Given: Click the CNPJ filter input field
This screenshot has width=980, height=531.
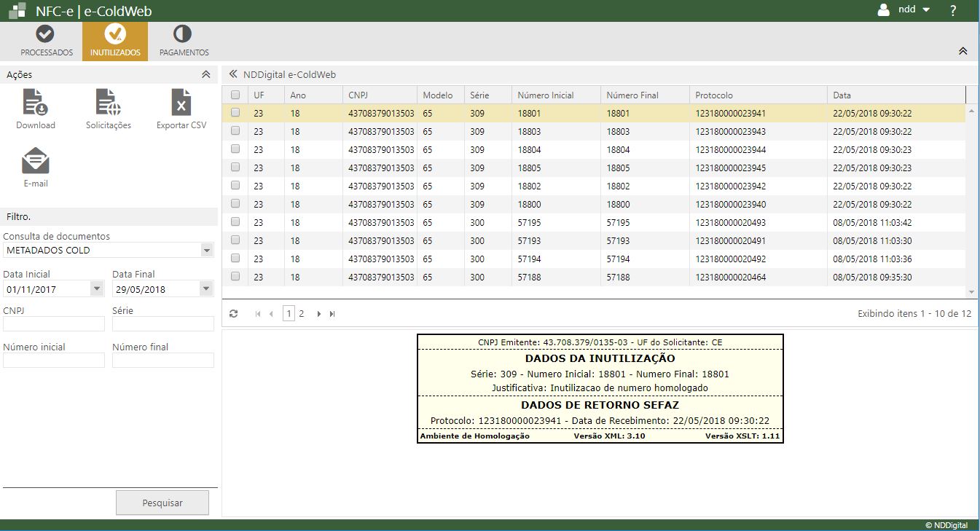Looking at the screenshot, I should point(54,324).
